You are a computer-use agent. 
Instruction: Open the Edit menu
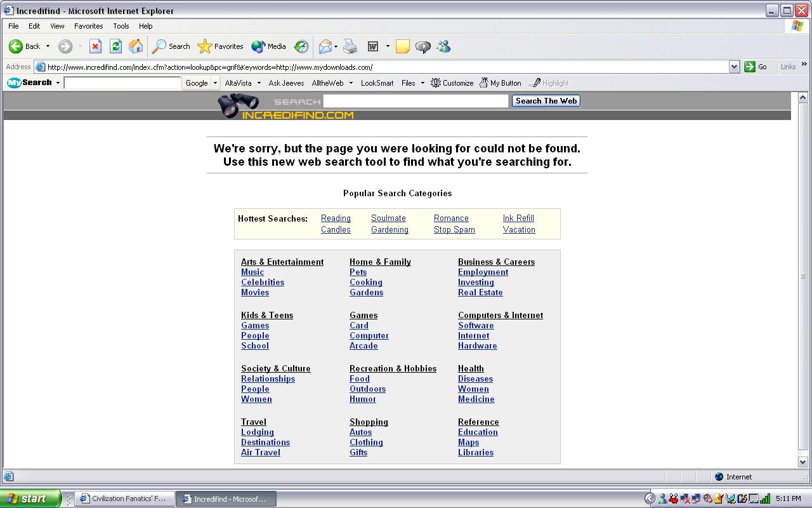coord(34,26)
